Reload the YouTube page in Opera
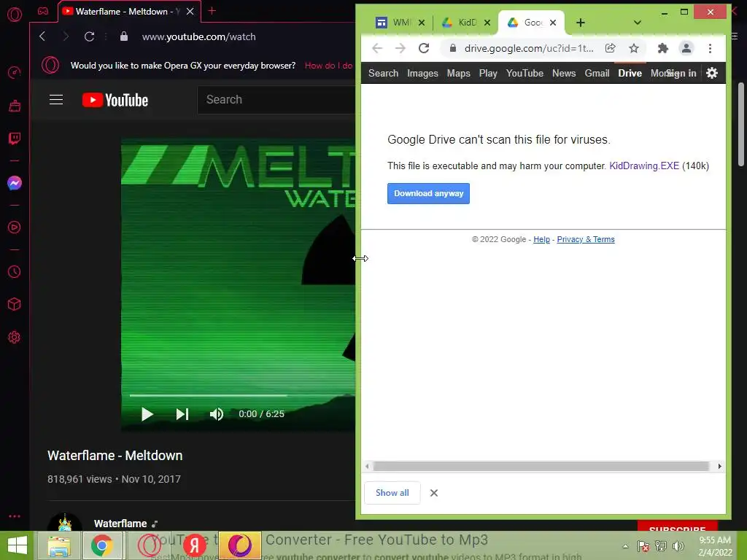747x560 pixels. 89,36
